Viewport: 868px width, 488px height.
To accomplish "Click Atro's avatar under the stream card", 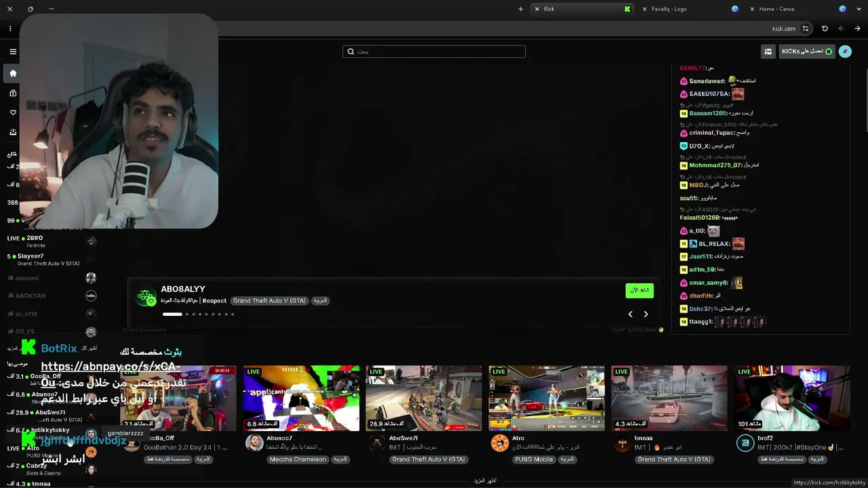I will tap(500, 443).
